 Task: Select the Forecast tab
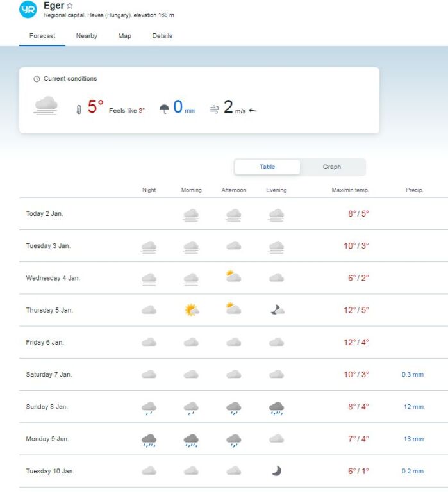[42, 36]
